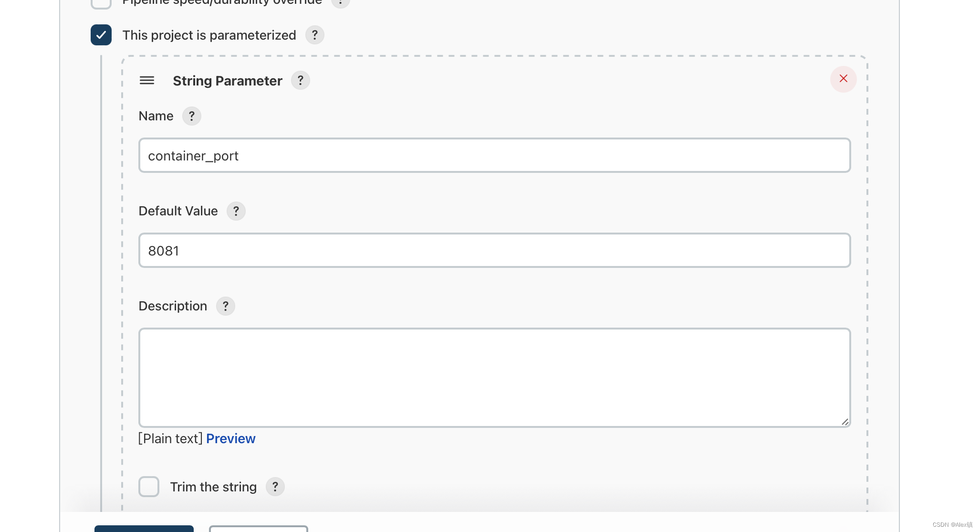Open help for 'This project is parameterized'
Screen dimensions: 980x532
pyautogui.click(x=314, y=35)
